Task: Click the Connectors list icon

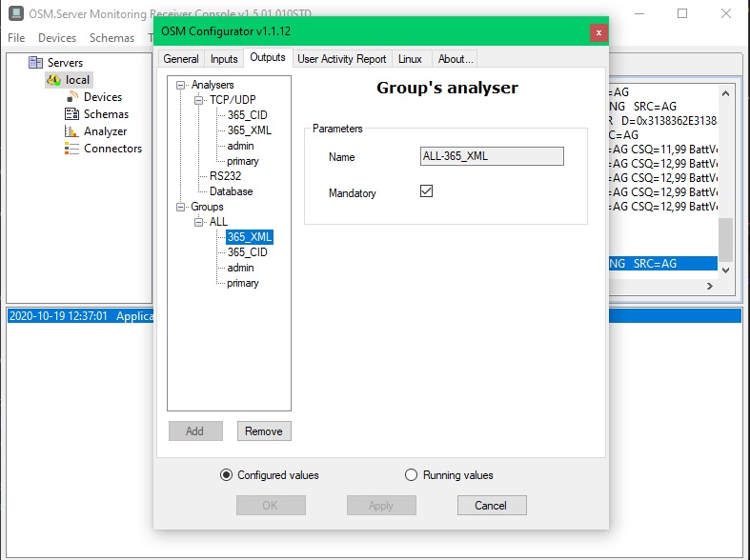Action: point(71,149)
